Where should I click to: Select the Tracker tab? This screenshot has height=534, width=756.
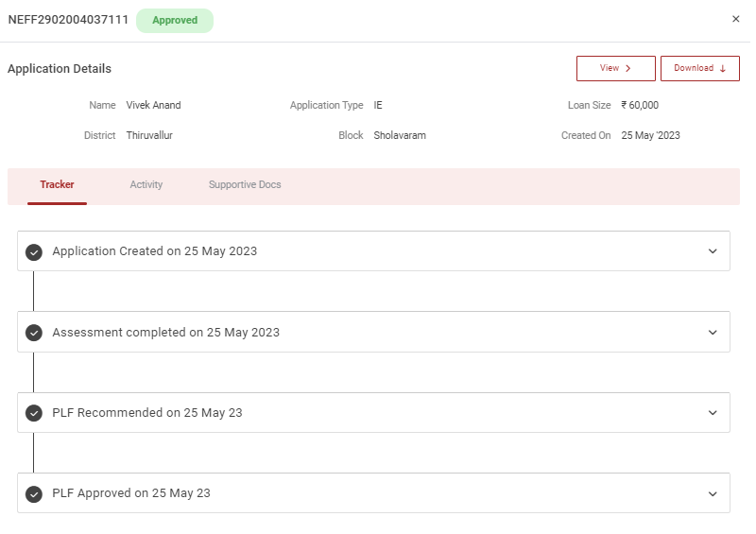coord(57,185)
